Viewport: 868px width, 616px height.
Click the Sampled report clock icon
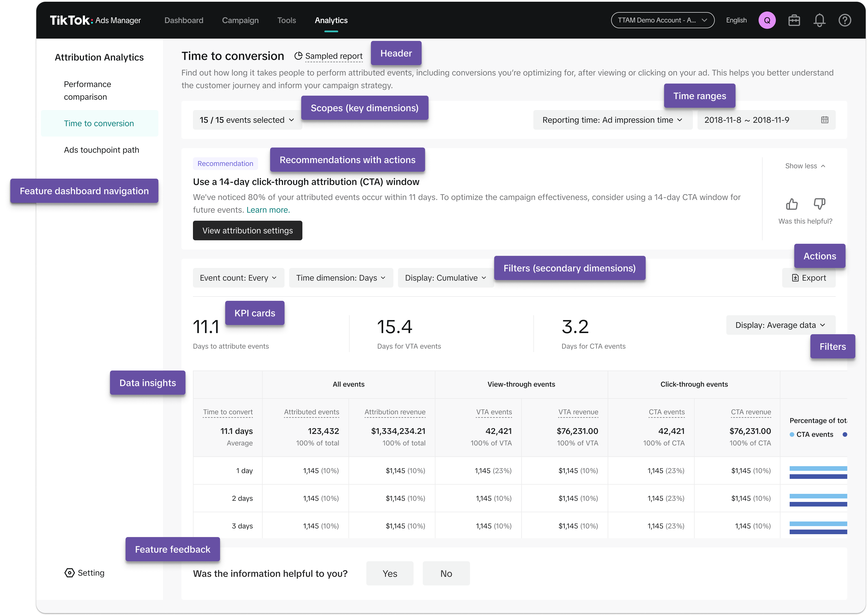pos(298,56)
